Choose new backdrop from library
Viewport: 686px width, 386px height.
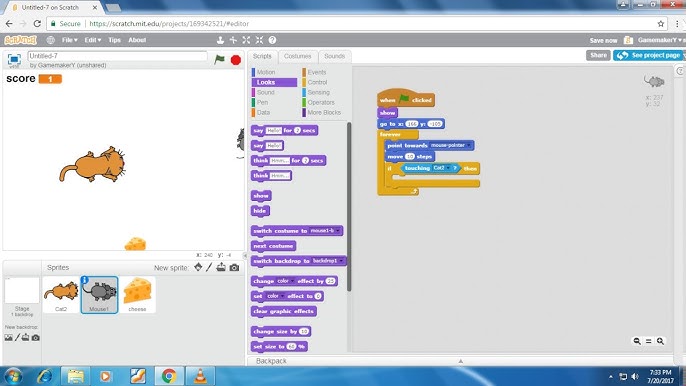[x=8, y=337]
